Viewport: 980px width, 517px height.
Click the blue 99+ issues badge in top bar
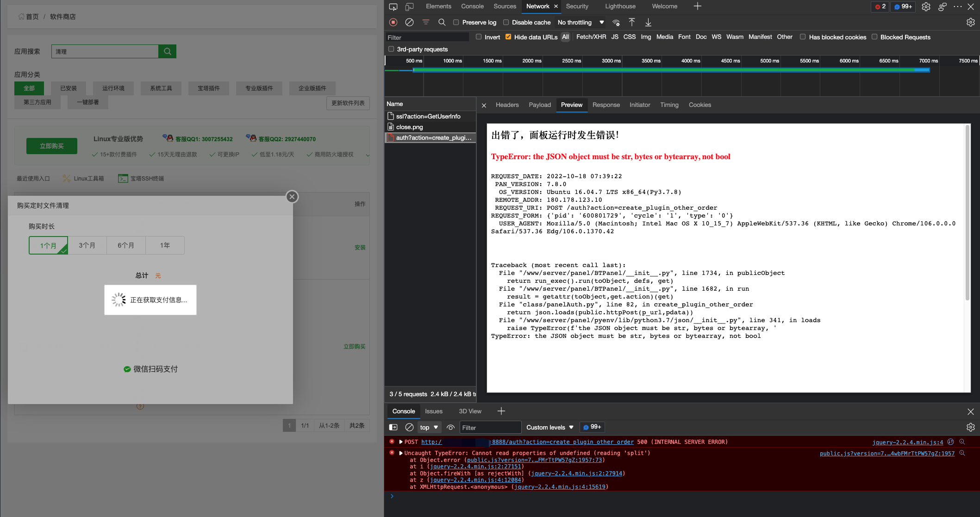click(903, 6)
